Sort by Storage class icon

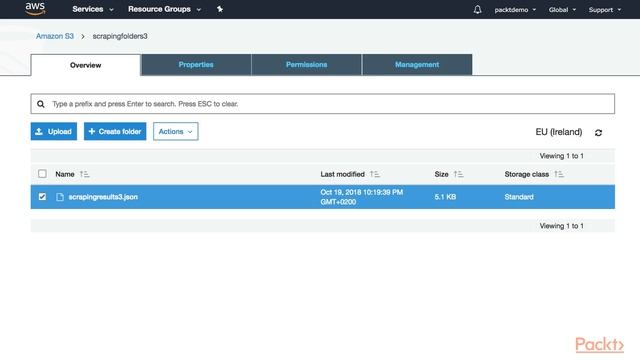pyautogui.click(x=559, y=174)
